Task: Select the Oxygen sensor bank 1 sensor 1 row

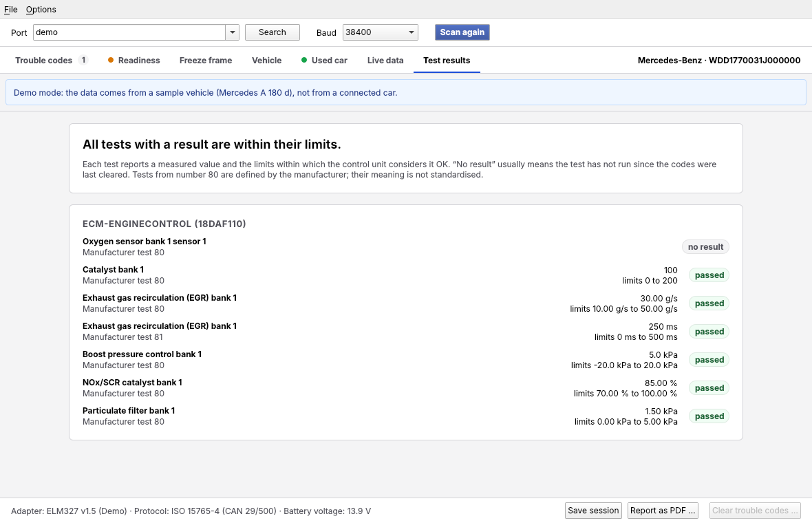Action: coord(405,247)
